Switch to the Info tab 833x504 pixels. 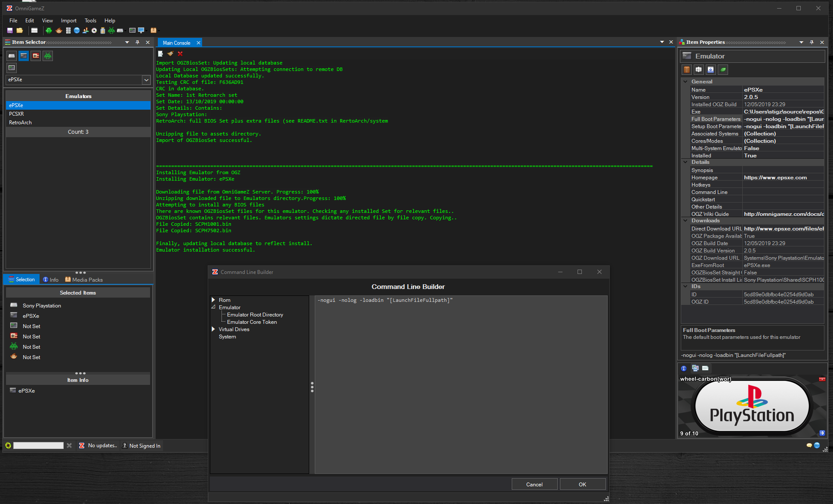51,280
